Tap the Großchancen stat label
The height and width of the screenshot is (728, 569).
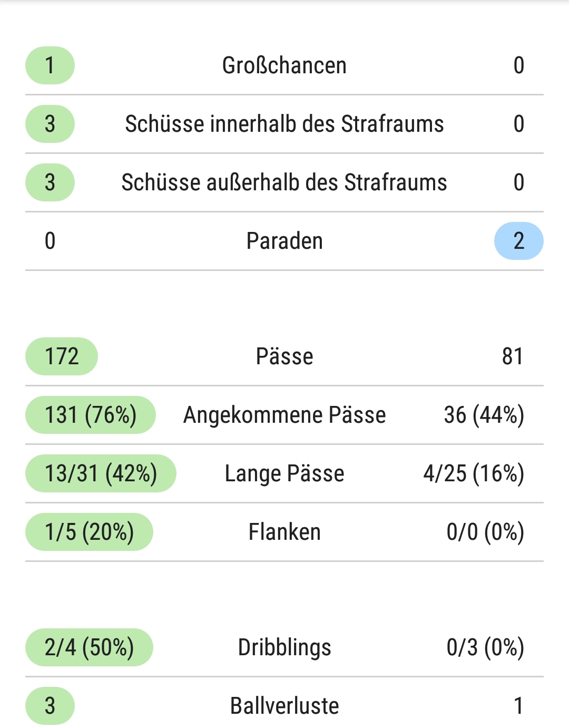pyautogui.click(x=284, y=65)
